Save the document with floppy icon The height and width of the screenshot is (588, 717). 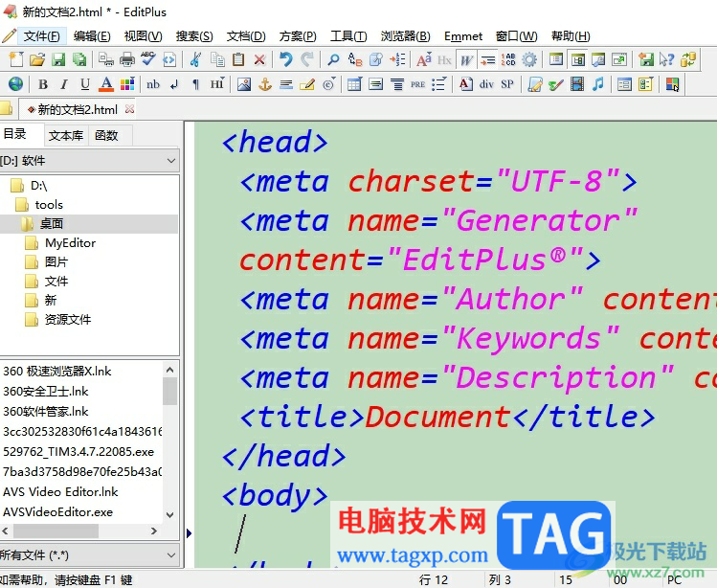click(58, 59)
